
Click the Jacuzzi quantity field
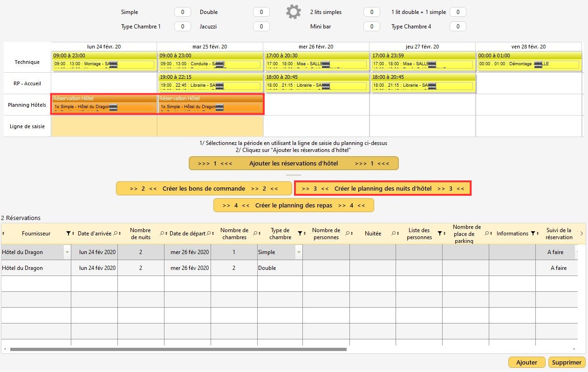pos(261,27)
